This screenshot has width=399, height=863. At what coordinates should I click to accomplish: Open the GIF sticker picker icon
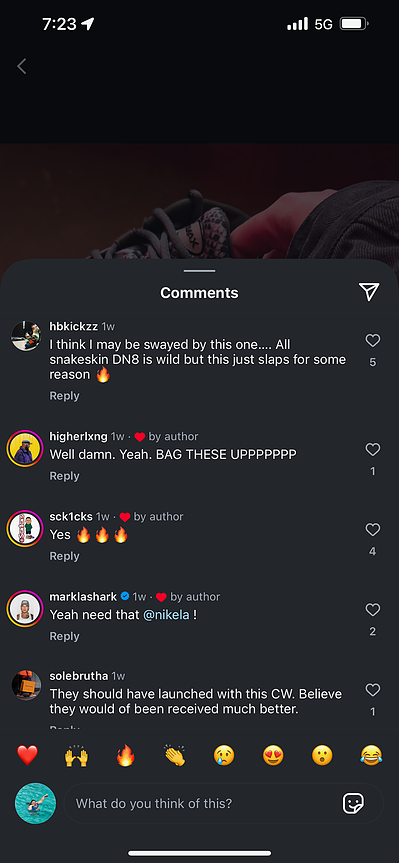click(x=353, y=804)
